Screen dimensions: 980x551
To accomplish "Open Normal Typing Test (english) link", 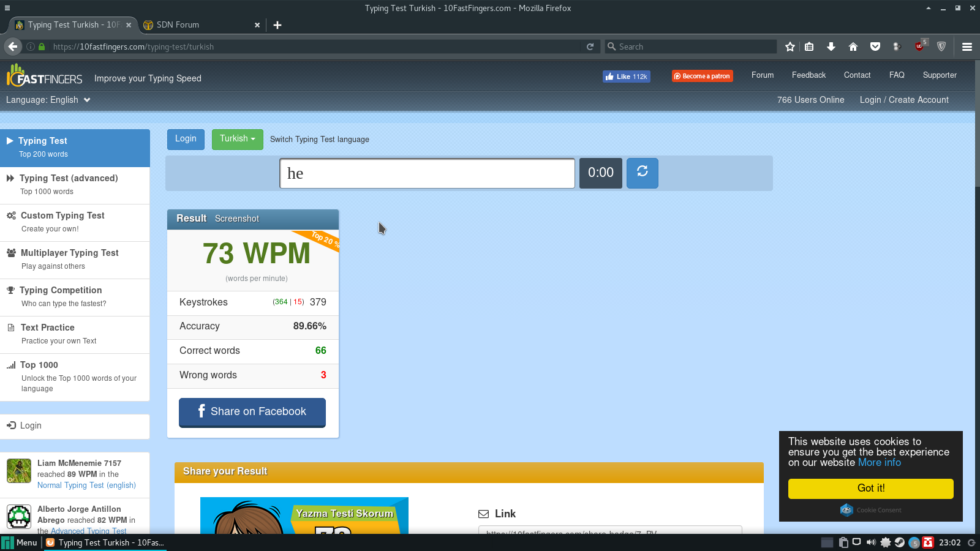I will (86, 485).
